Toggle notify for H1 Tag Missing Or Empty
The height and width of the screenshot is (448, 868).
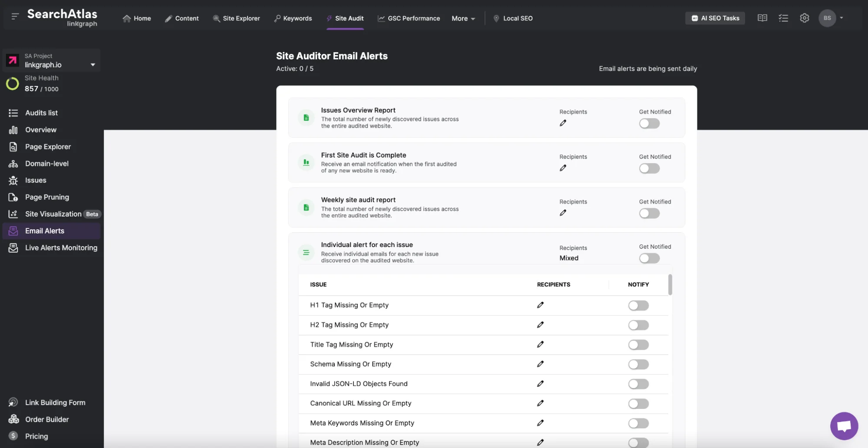coord(638,306)
